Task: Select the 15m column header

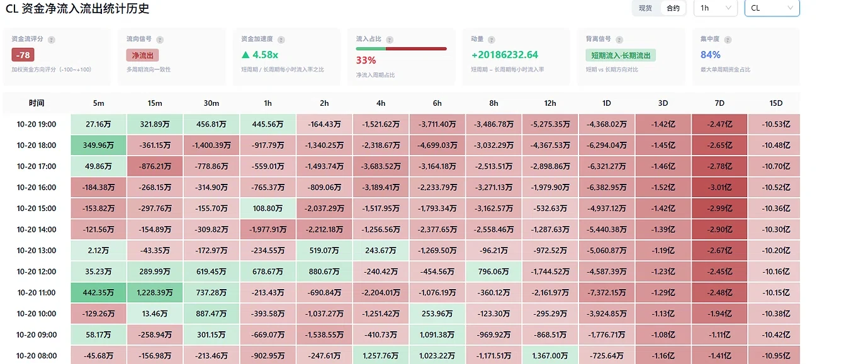Action: (x=155, y=103)
